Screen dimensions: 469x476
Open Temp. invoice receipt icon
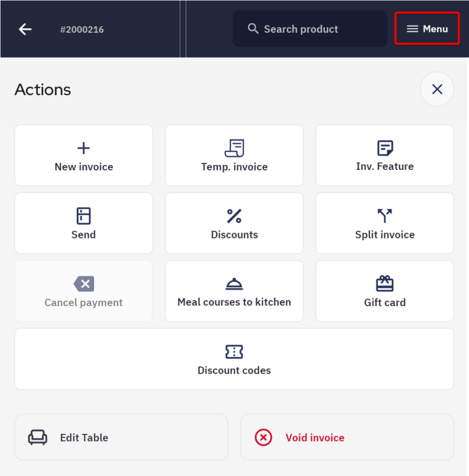234,148
